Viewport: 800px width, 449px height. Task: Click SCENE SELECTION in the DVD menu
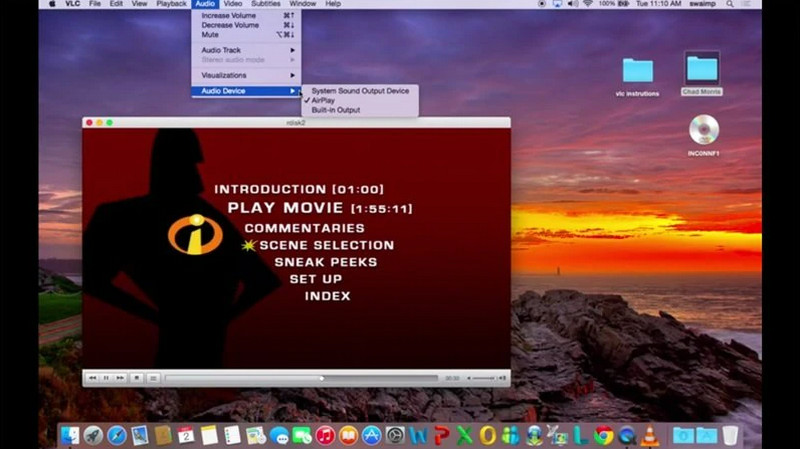(327, 245)
